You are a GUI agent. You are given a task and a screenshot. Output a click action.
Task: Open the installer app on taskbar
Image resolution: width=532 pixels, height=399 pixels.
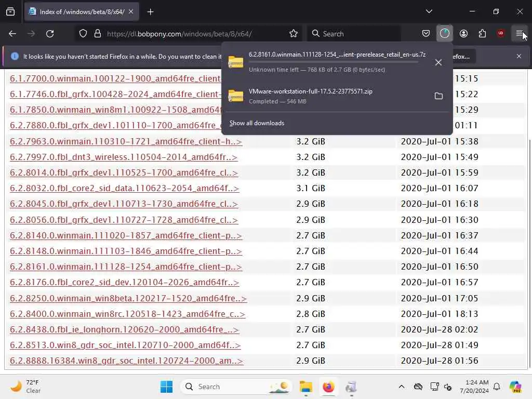pyautogui.click(x=351, y=387)
